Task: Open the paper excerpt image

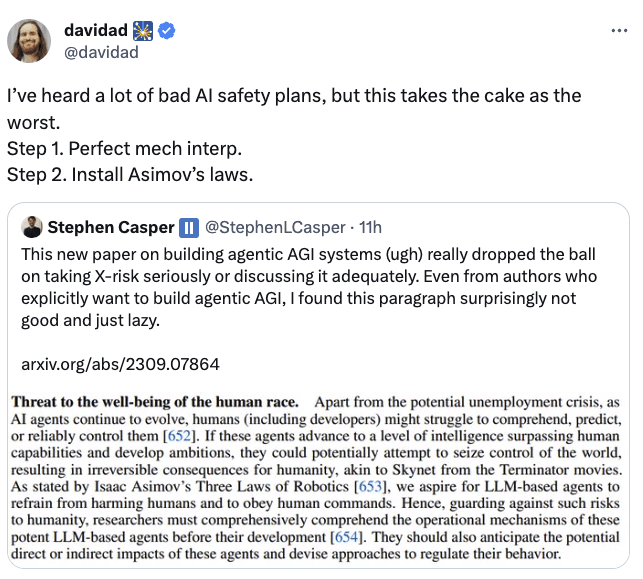Action: [316, 477]
